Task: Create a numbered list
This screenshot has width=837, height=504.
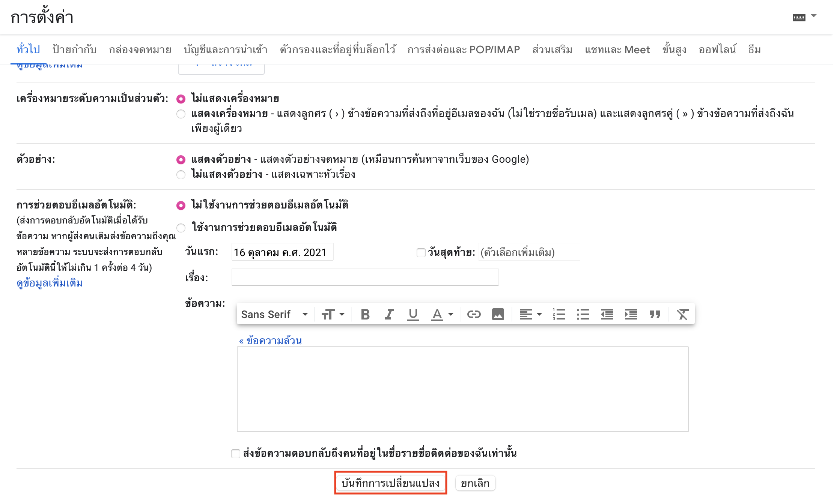Action: click(x=559, y=314)
